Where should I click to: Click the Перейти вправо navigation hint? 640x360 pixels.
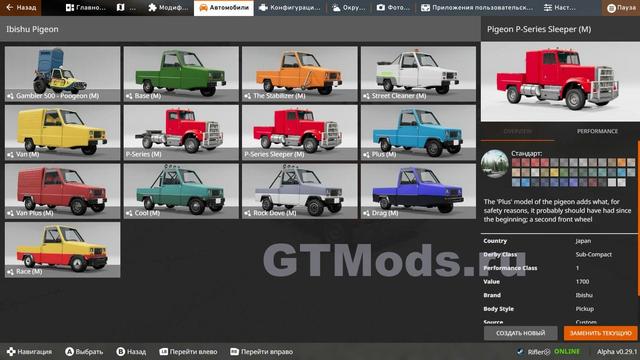pyautogui.click(x=262, y=351)
